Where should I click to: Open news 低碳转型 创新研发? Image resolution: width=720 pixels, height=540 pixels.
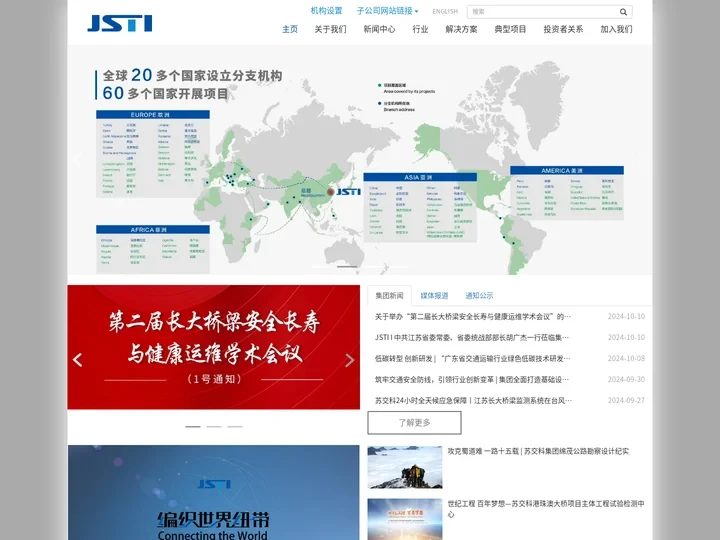[x=472, y=359]
